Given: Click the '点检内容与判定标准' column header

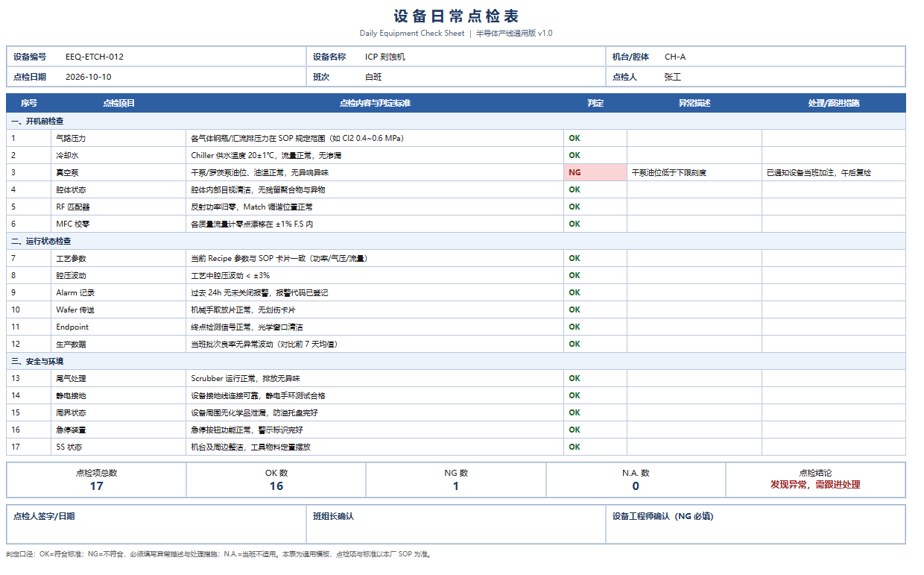Looking at the screenshot, I should pos(375,103).
